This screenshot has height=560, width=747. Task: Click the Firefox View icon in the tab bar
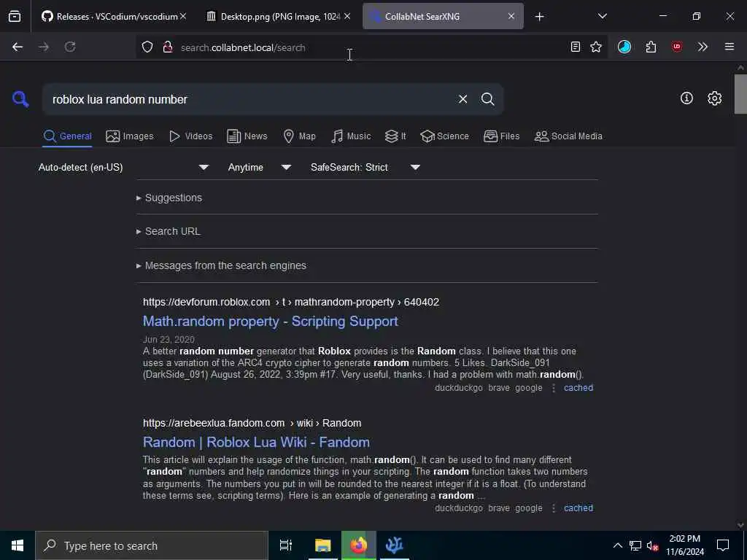point(15,16)
